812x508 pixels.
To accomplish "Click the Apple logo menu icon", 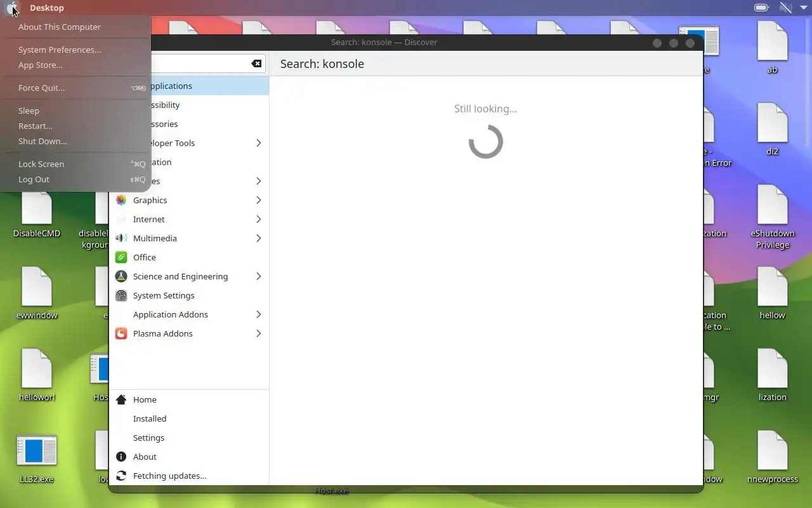I will pyautogui.click(x=12, y=8).
